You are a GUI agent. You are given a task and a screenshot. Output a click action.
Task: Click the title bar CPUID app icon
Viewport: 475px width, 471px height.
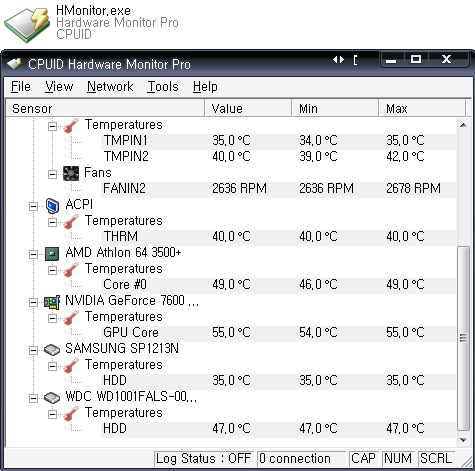point(14,63)
